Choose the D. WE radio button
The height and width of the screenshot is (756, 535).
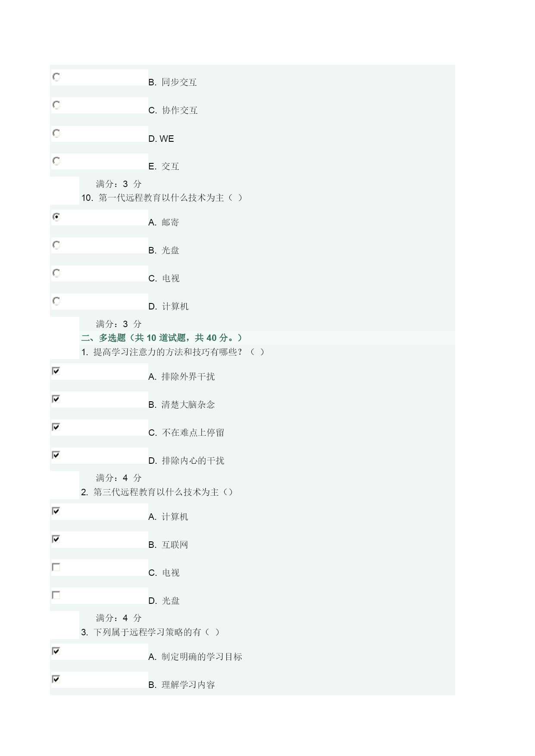[56, 133]
